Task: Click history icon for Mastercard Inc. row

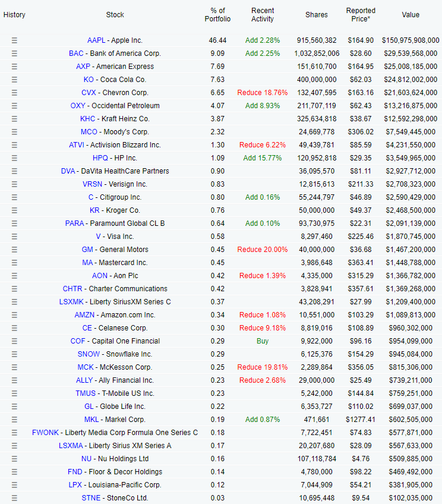Action: (14, 263)
